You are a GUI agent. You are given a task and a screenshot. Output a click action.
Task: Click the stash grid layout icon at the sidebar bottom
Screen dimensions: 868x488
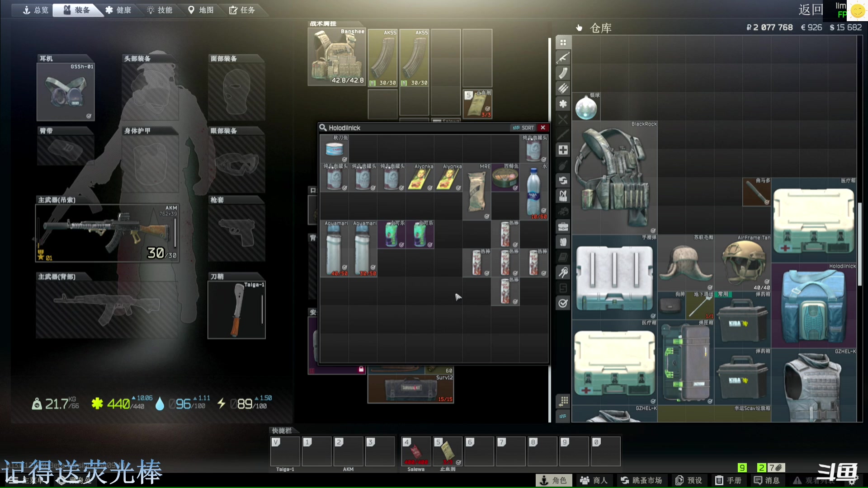pos(563,401)
